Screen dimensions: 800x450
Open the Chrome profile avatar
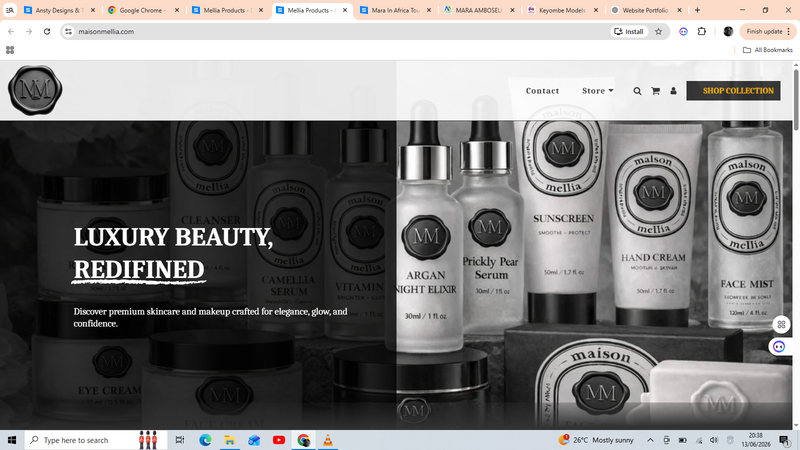tap(728, 32)
